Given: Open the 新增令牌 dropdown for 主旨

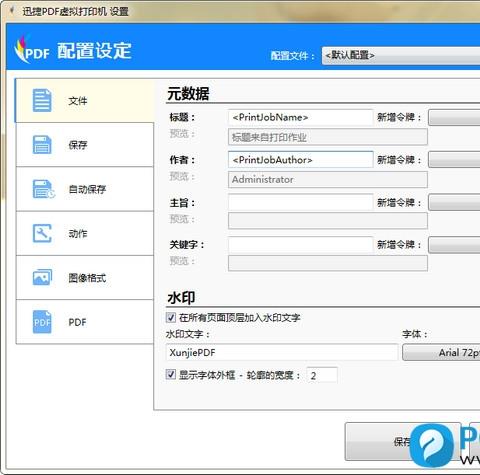Looking at the screenshot, I should (x=454, y=202).
